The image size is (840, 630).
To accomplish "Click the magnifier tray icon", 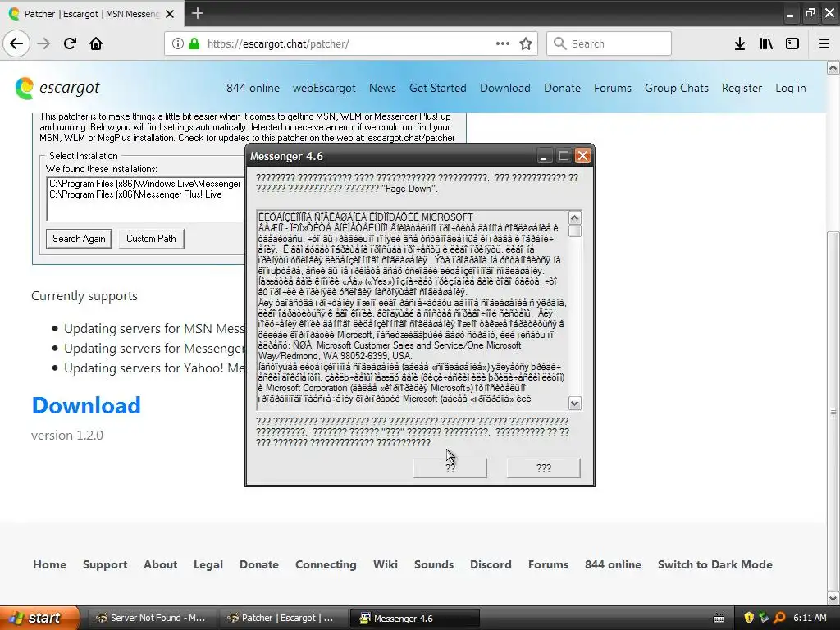I will [779, 618].
